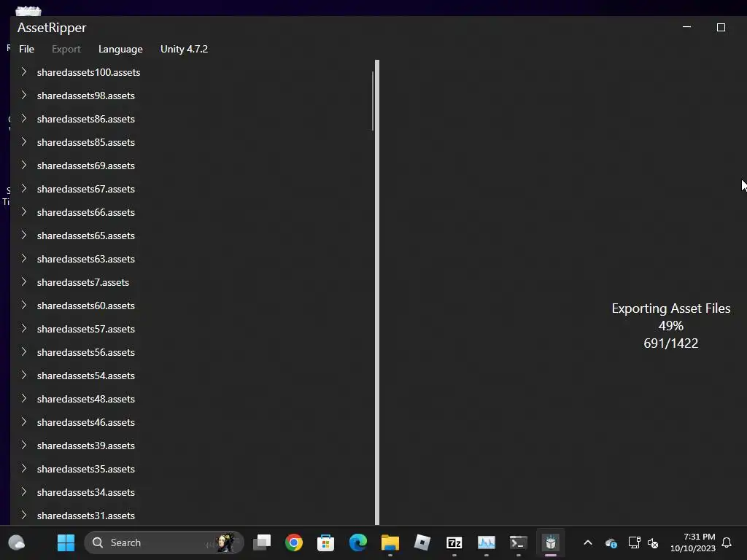
Task: Select sharedassets54.assets row text
Action: pyautogui.click(x=86, y=376)
